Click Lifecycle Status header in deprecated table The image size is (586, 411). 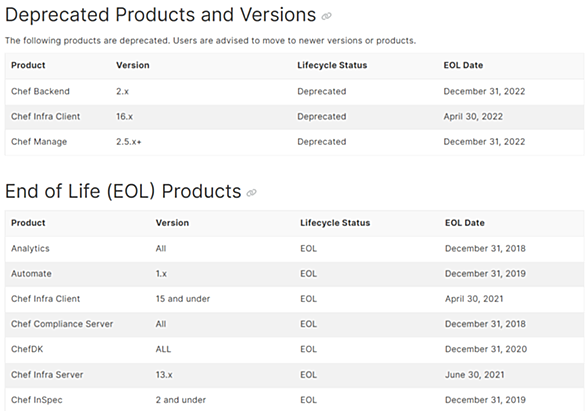[x=332, y=65]
